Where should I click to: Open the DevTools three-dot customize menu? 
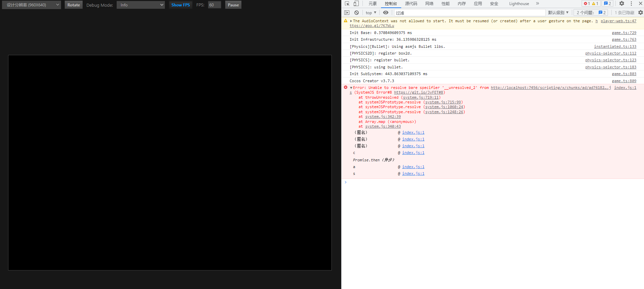click(x=631, y=4)
